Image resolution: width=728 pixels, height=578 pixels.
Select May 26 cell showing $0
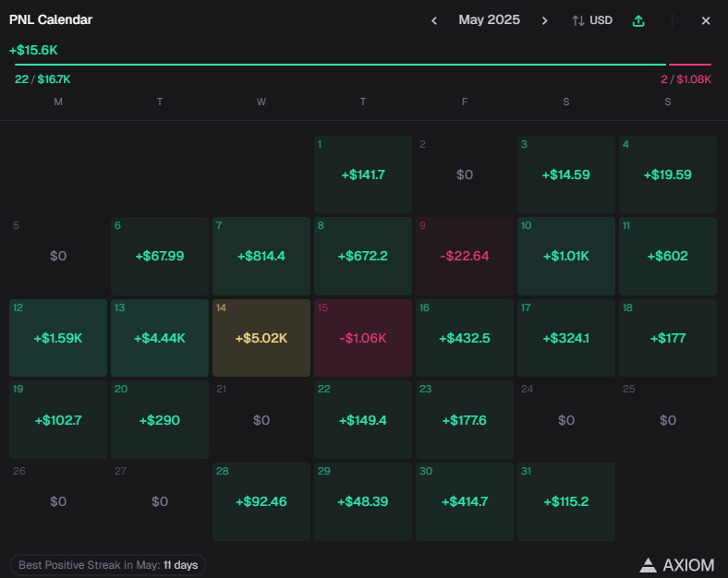(x=58, y=501)
